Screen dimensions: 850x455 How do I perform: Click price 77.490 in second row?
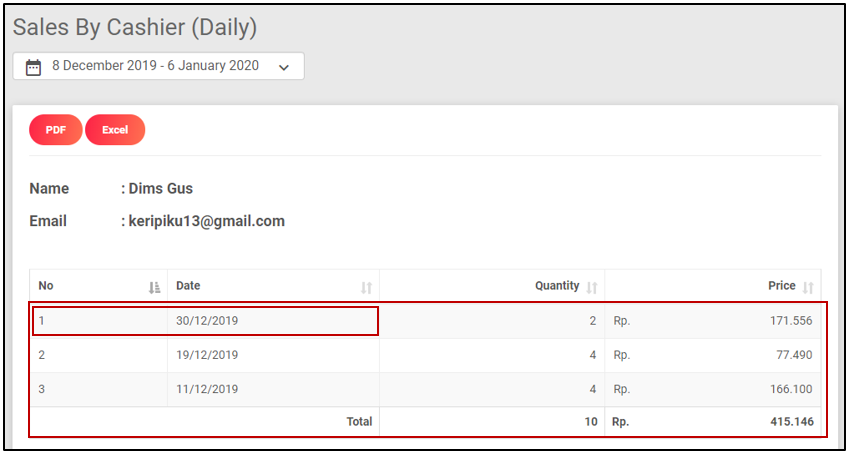click(793, 355)
